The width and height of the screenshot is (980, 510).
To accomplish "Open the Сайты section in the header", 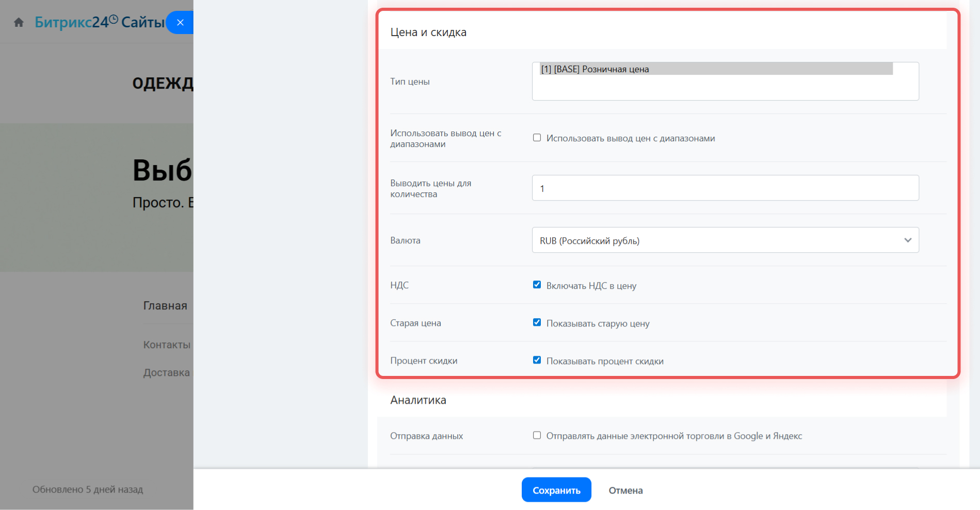I will (x=143, y=22).
